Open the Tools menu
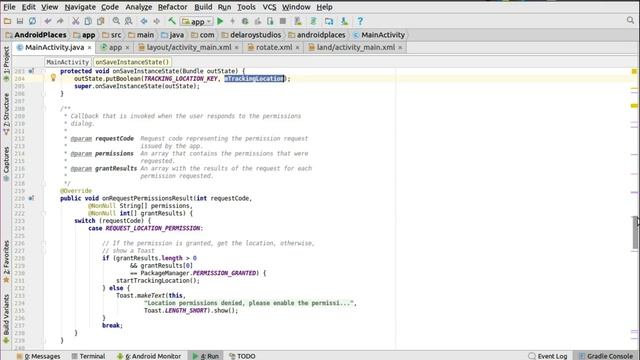 coord(246,7)
